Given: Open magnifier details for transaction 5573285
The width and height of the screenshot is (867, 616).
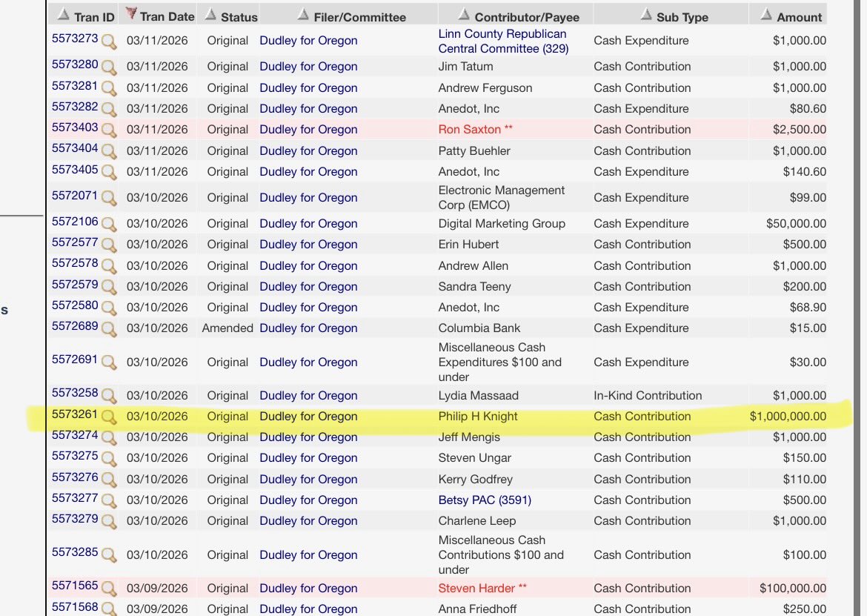Looking at the screenshot, I should (x=109, y=556).
